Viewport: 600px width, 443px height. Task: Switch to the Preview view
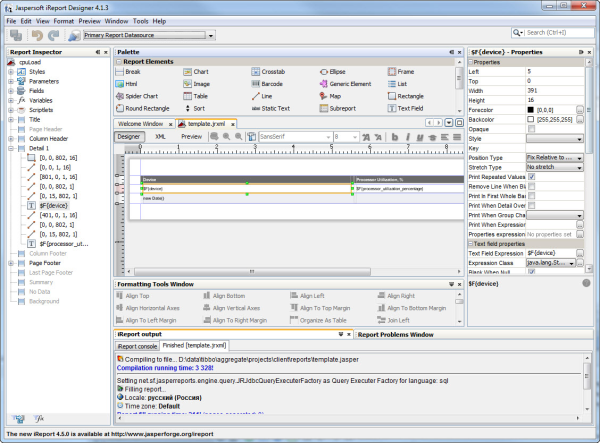tap(191, 137)
